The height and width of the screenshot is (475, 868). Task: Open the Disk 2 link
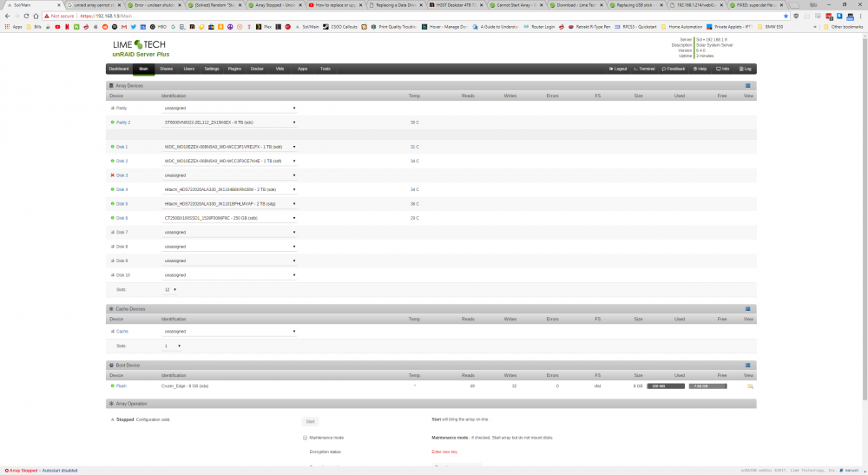(122, 162)
